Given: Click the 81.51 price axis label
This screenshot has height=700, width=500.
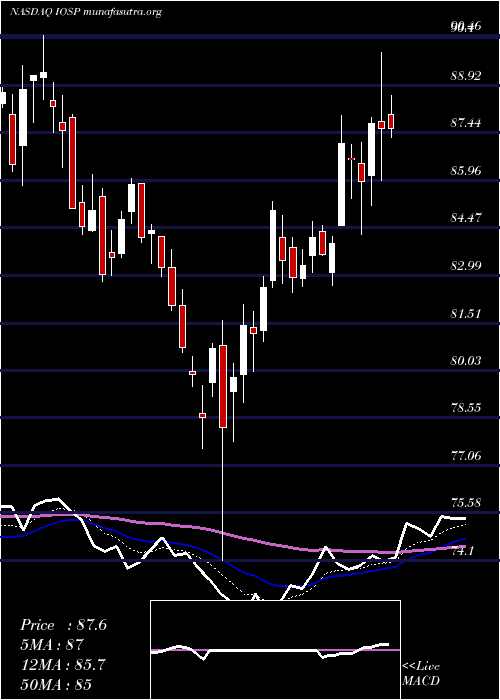Looking at the screenshot, I should [x=466, y=313].
